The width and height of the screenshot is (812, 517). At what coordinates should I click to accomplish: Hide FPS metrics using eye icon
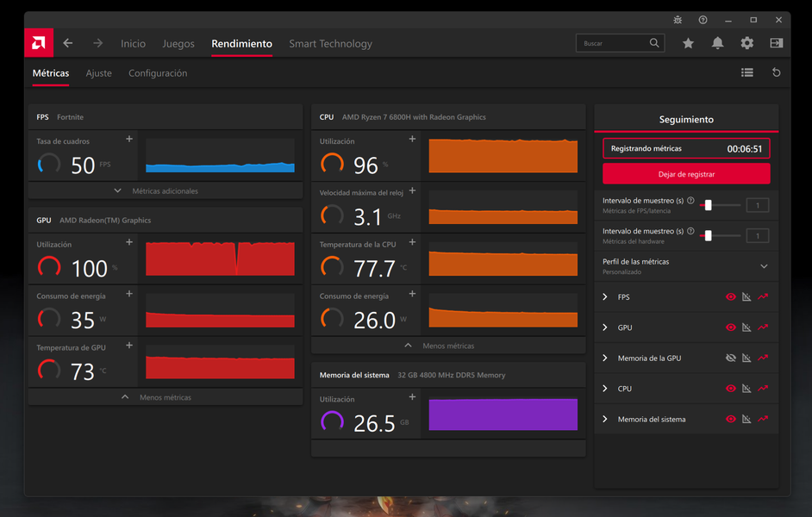[x=731, y=297]
